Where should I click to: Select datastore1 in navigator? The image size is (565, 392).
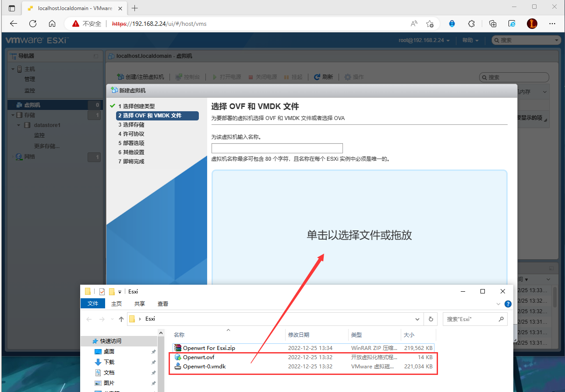[x=47, y=125]
